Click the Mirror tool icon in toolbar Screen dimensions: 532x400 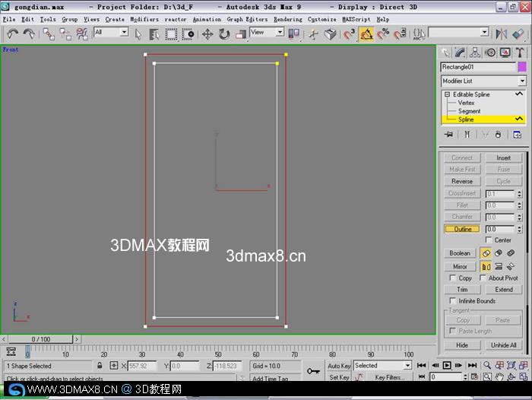pyautogui.click(x=501, y=34)
